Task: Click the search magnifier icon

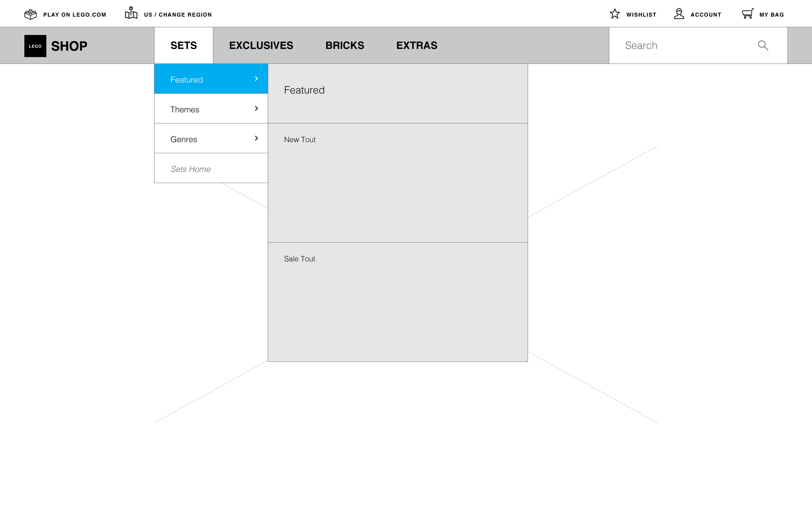Action: point(763,45)
